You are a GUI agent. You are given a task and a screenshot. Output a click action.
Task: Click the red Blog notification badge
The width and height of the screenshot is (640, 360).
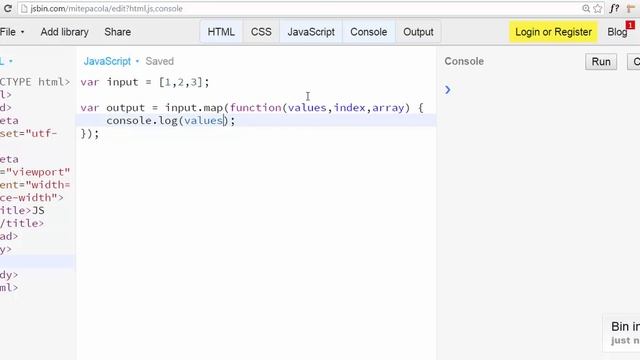631,25
